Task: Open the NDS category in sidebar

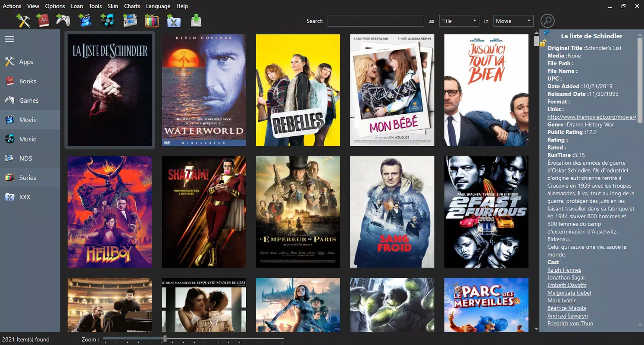Action: point(30,158)
